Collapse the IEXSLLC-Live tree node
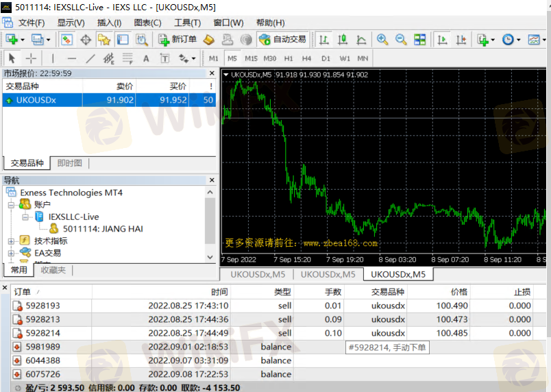The height and width of the screenshot is (392, 551). tap(25, 217)
